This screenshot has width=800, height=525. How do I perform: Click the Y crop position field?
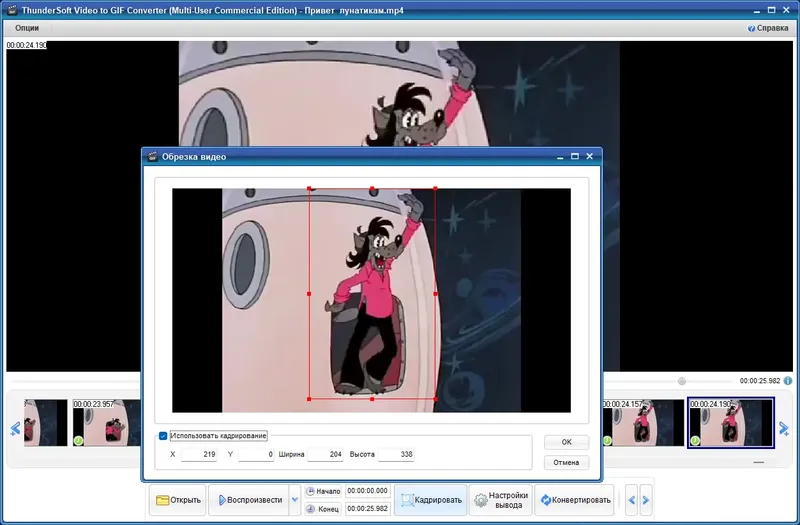pos(256,454)
